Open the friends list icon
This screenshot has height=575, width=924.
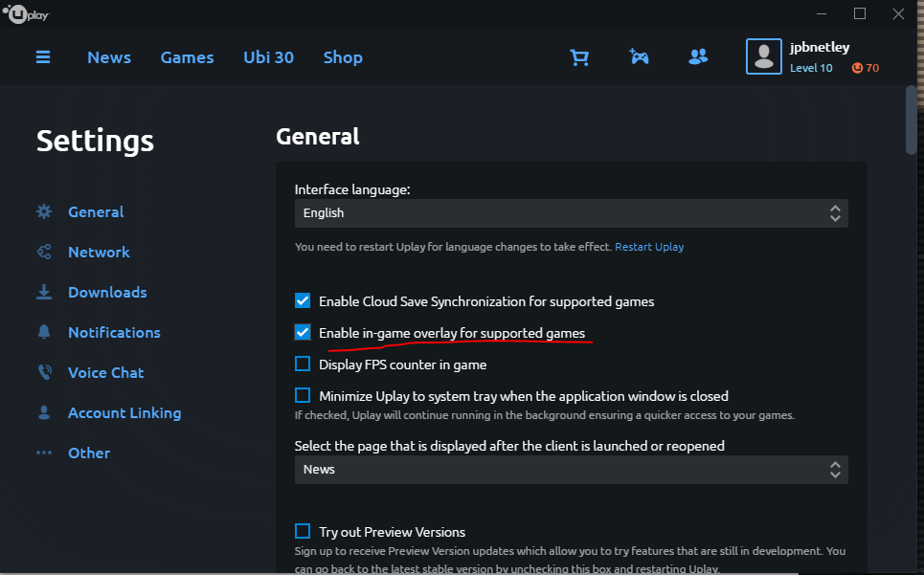[x=698, y=56]
